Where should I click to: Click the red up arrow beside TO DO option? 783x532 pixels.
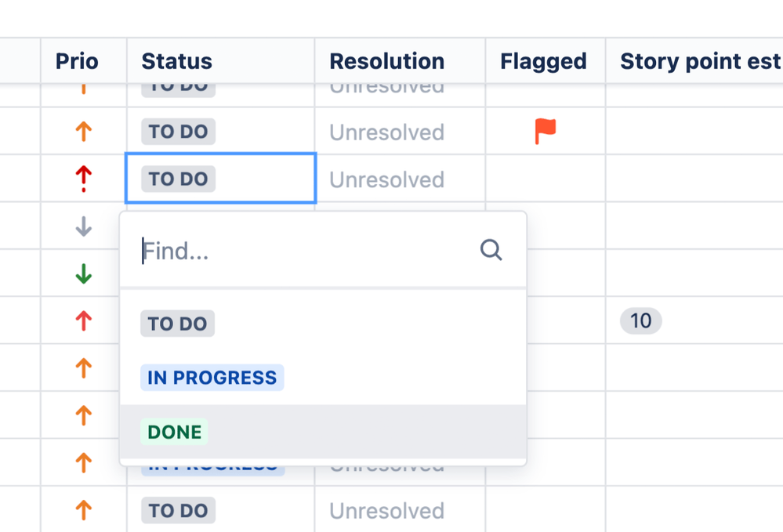84,320
